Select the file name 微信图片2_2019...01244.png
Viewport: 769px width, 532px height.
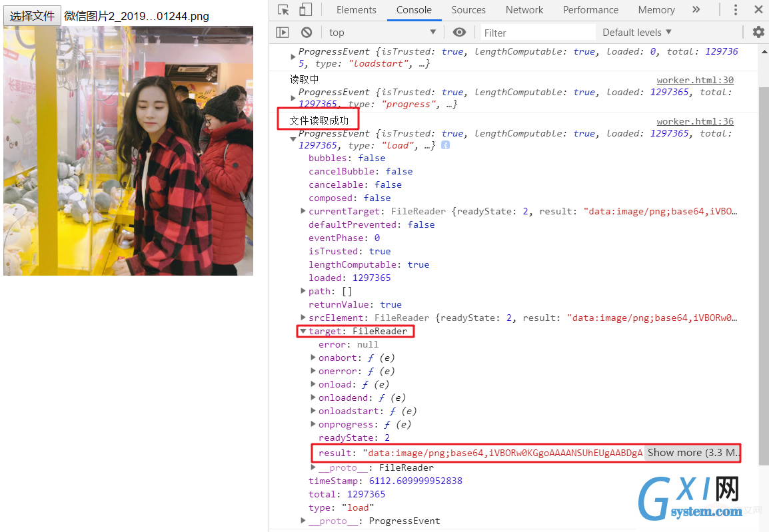coord(137,16)
